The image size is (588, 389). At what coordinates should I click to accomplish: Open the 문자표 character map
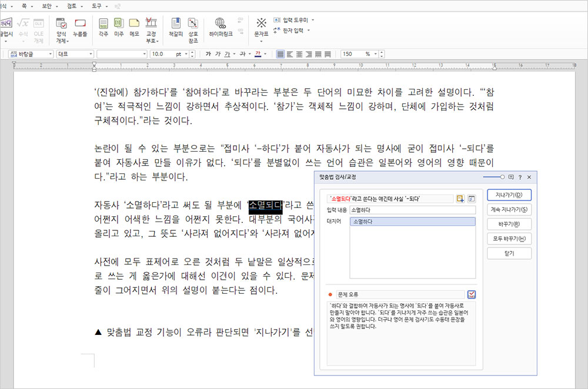[262, 29]
